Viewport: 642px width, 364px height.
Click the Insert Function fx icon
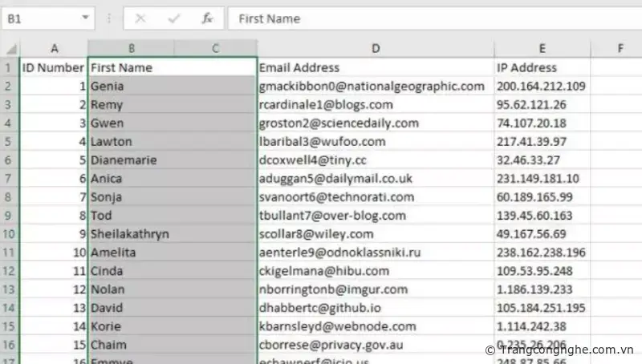[207, 18]
